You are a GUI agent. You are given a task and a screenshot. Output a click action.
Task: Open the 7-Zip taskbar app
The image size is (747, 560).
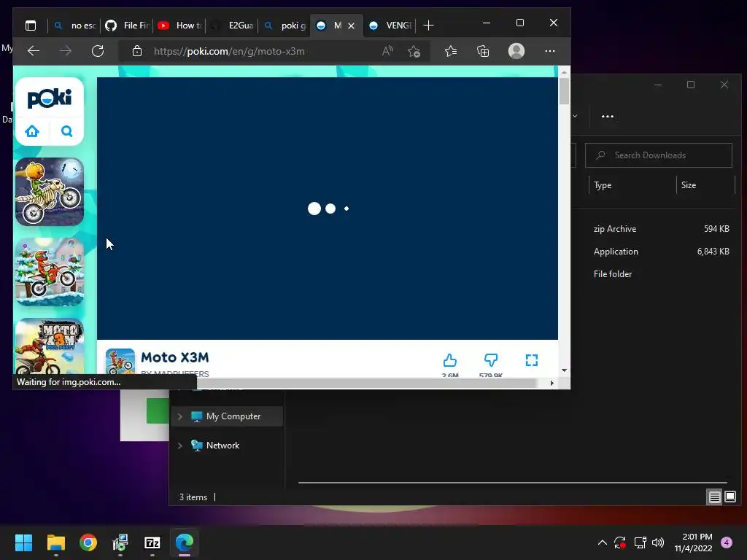(152, 542)
